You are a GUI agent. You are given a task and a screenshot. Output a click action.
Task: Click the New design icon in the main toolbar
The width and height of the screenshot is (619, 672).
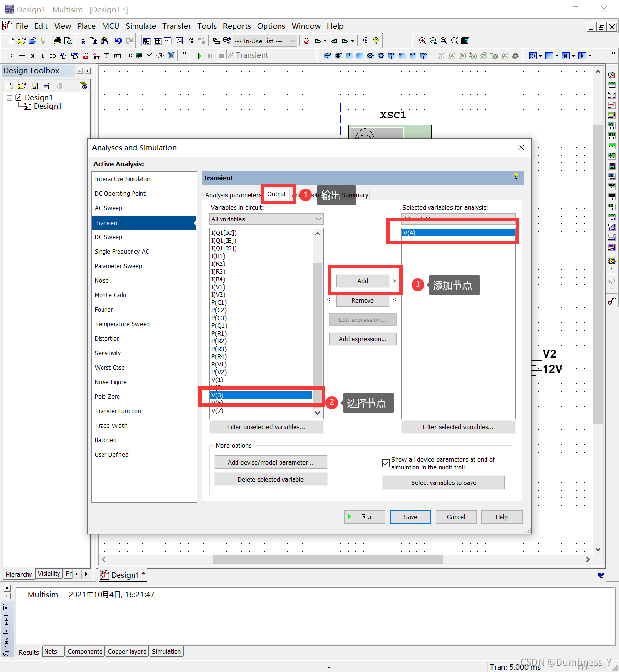11,41
